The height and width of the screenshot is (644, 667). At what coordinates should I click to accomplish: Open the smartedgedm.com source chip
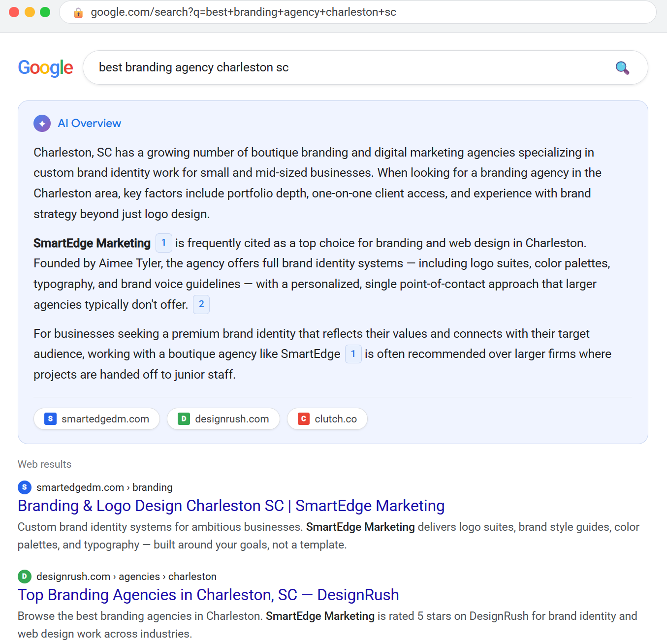[96, 419]
